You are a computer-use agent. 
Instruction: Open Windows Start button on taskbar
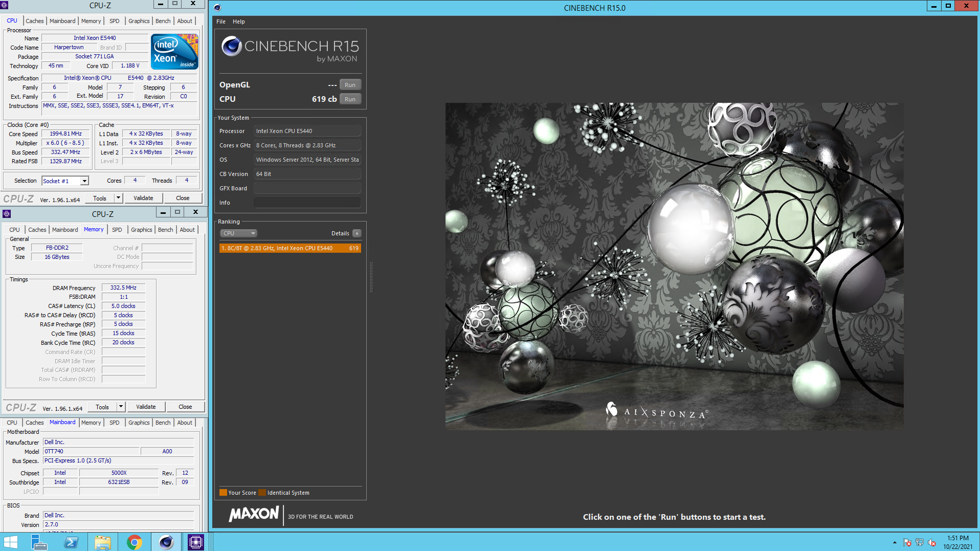[x=11, y=542]
